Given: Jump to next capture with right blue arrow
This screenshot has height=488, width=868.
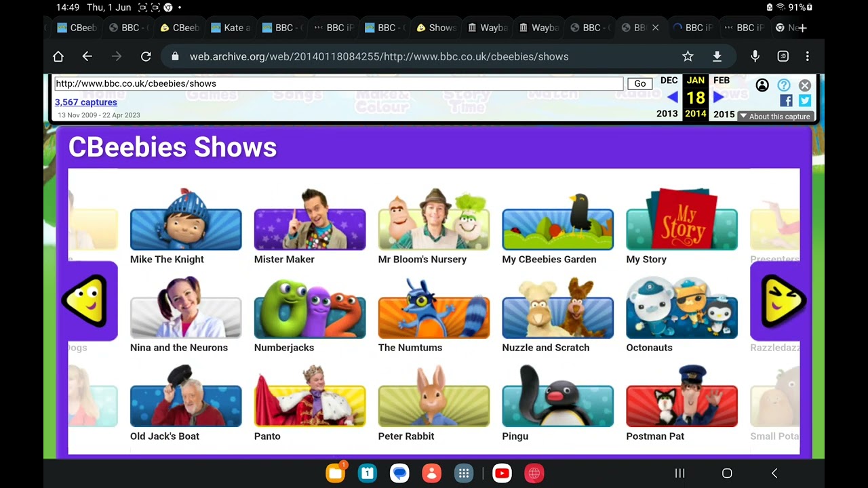Looking at the screenshot, I should (x=719, y=97).
